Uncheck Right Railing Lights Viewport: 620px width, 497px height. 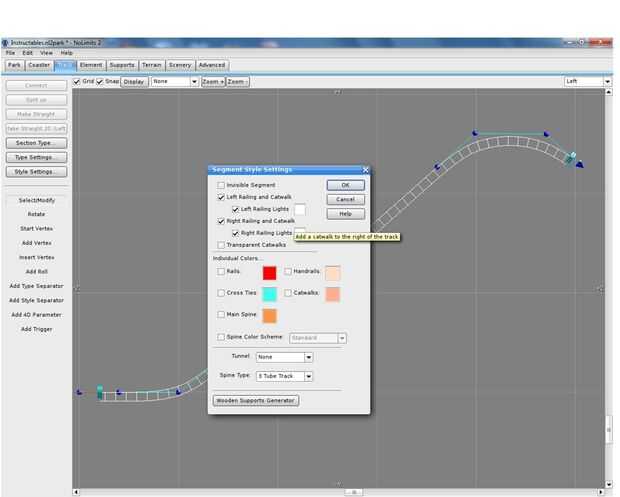coord(235,233)
